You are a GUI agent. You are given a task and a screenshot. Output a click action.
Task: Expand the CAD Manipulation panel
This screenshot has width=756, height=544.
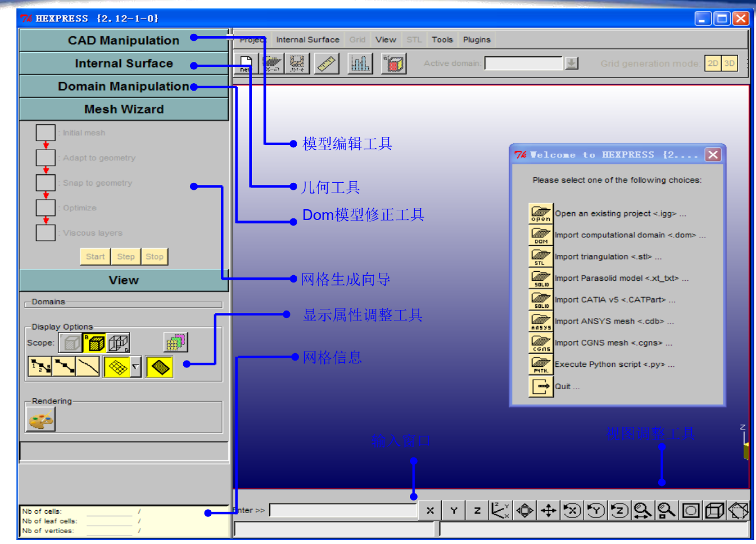(124, 41)
